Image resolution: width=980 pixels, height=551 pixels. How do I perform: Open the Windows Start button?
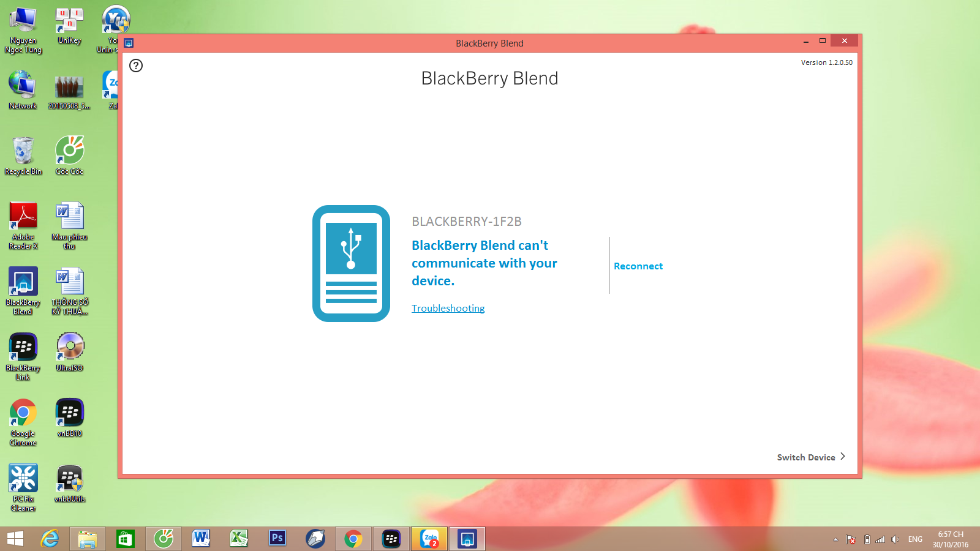point(15,539)
